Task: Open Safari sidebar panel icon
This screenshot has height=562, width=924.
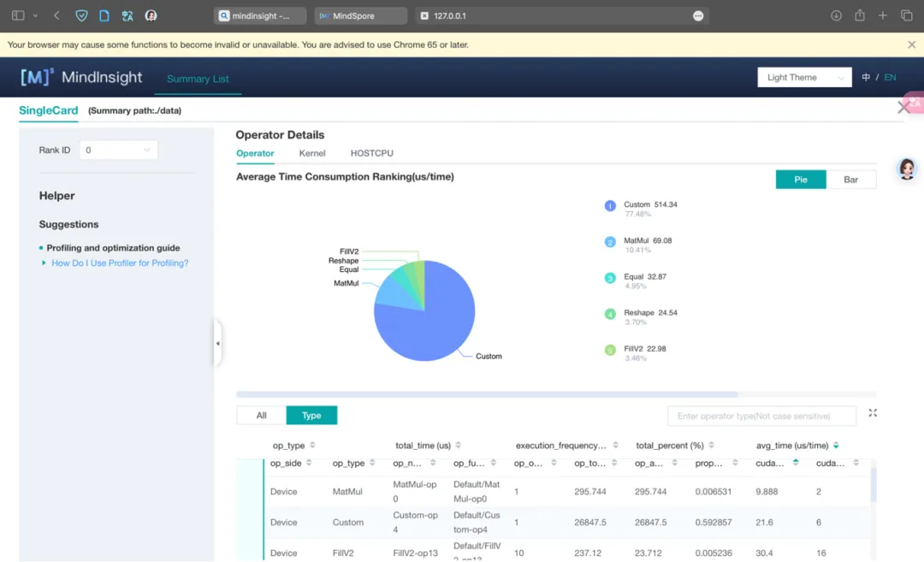Action: pyautogui.click(x=18, y=15)
